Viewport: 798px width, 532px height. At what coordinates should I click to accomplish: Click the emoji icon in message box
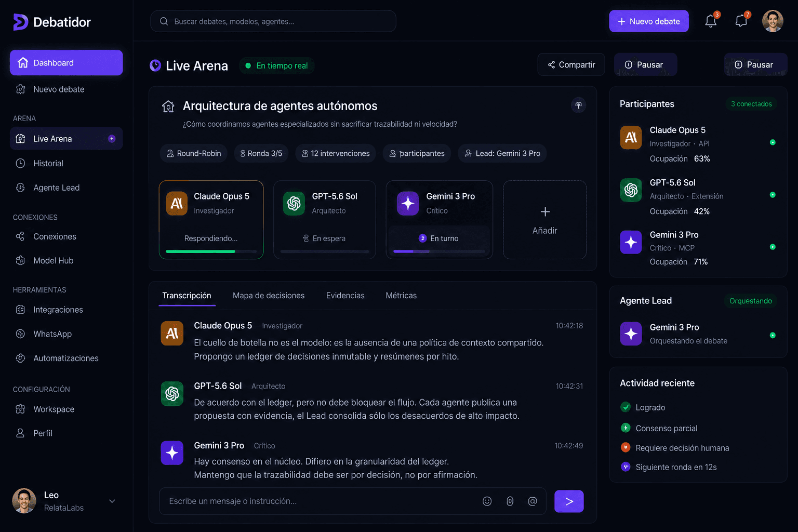tap(487, 501)
